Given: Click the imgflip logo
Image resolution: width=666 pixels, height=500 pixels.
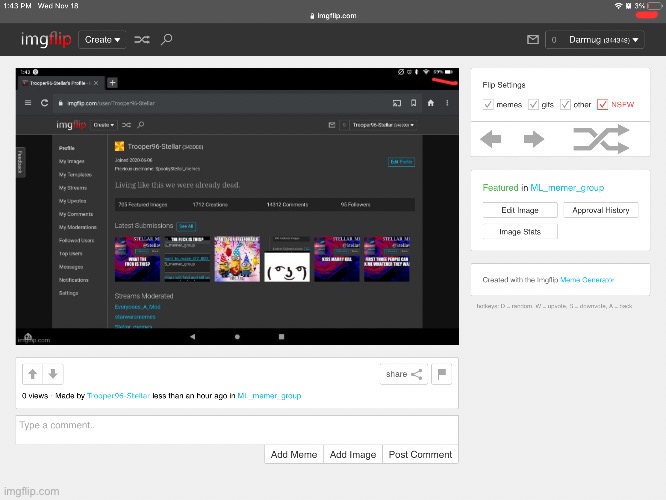Looking at the screenshot, I should pos(46,40).
